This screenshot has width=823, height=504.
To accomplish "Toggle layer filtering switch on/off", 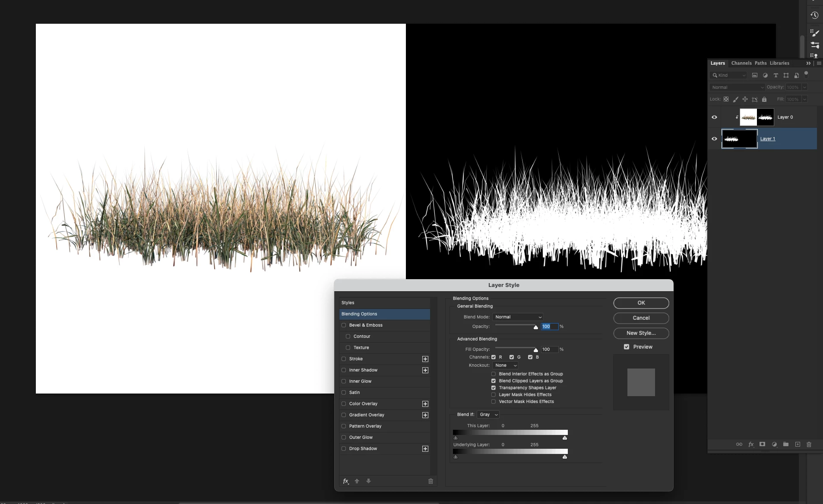I will click(x=806, y=74).
